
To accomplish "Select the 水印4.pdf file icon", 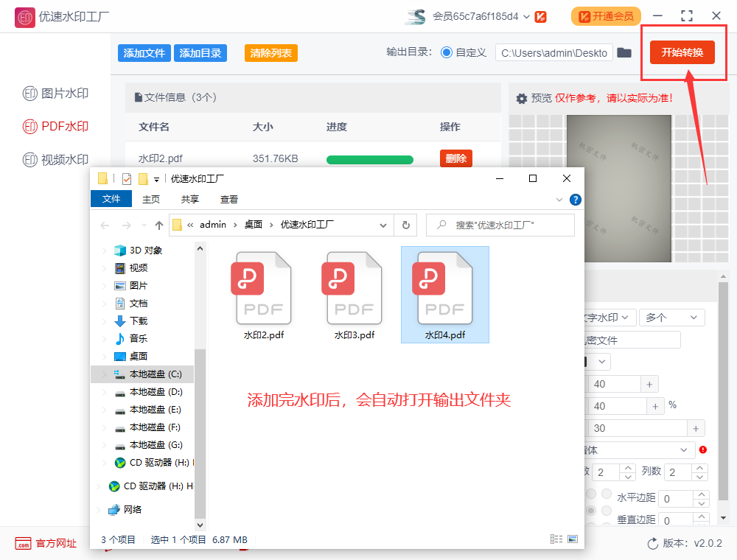I will [x=444, y=288].
